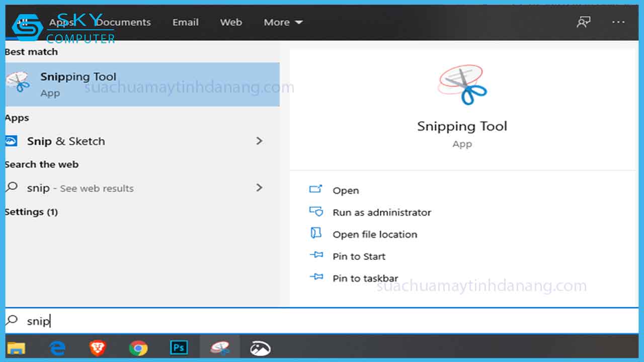Switch to the Email tab
The image size is (644, 362).
[x=186, y=22]
